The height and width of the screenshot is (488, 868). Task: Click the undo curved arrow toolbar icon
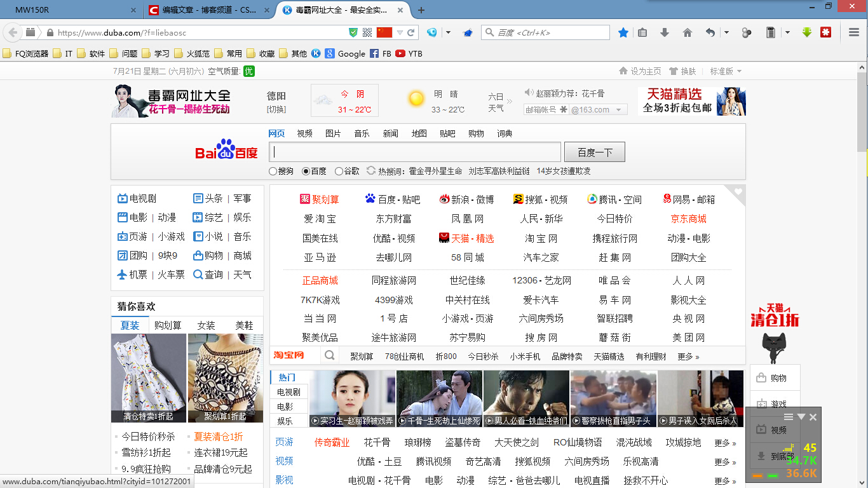click(x=710, y=32)
